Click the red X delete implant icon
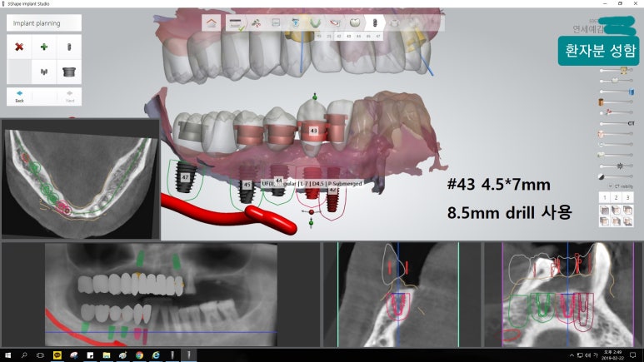644x362 pixels. point(19,47)
